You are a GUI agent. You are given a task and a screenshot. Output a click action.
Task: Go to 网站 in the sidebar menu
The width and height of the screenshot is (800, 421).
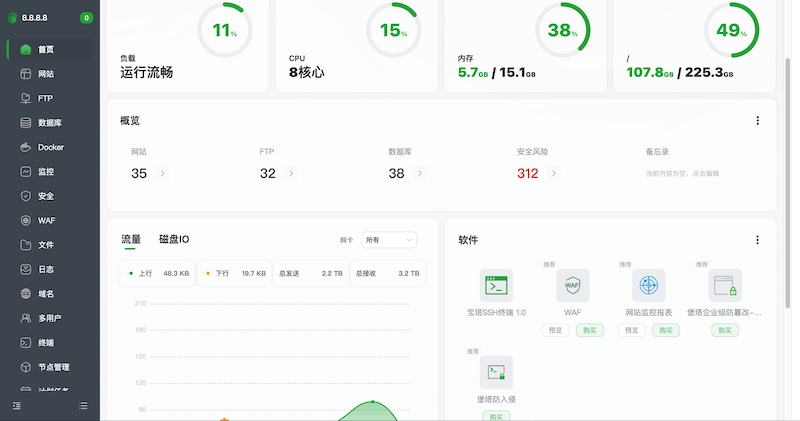(x=45, y=74)
